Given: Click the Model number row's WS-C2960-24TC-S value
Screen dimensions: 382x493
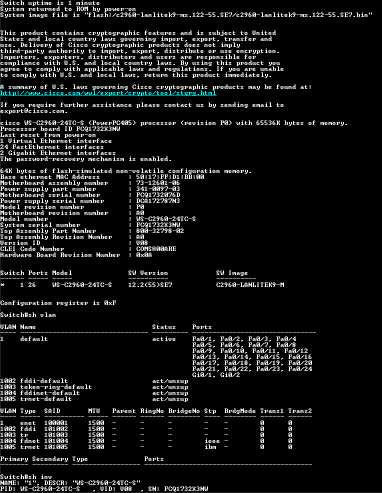Looking at the screenshot, I should click(x=166, y=219).
